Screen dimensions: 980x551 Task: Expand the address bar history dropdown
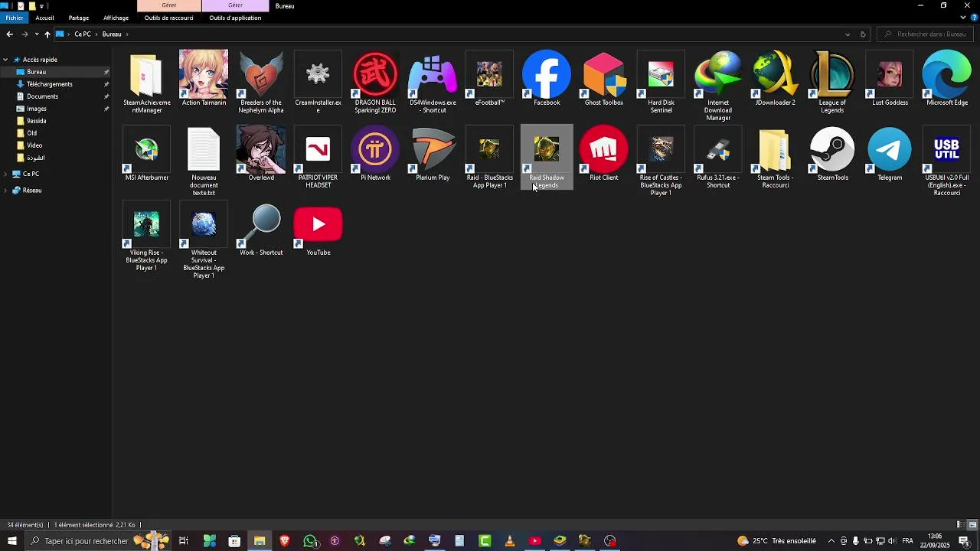(848, 34)
